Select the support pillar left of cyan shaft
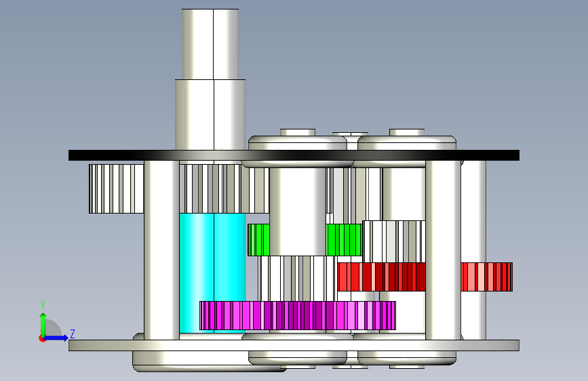Screen dimensions: 588x381 [161, 250]
